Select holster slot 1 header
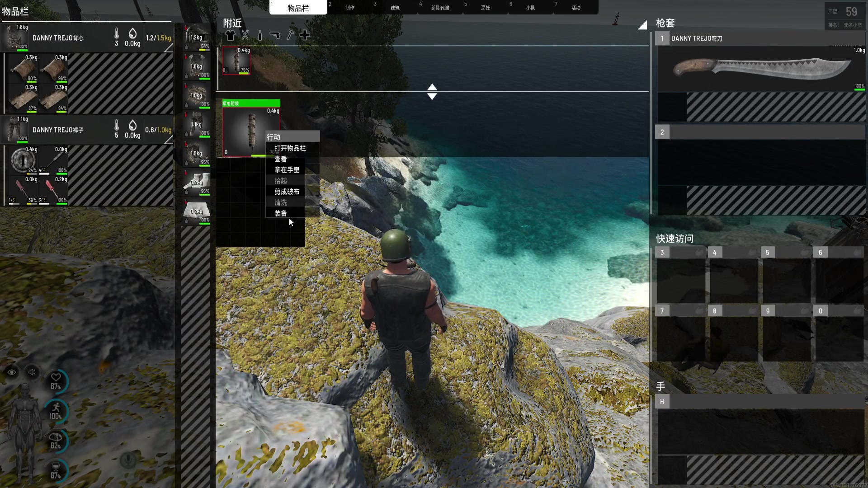Viewport: 868px width, 488px height. (x=759, y=38)
